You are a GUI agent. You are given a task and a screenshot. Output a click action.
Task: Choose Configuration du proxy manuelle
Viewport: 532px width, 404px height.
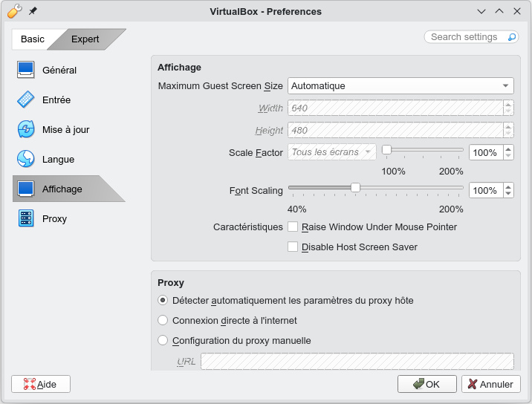[x=163, y=341]
